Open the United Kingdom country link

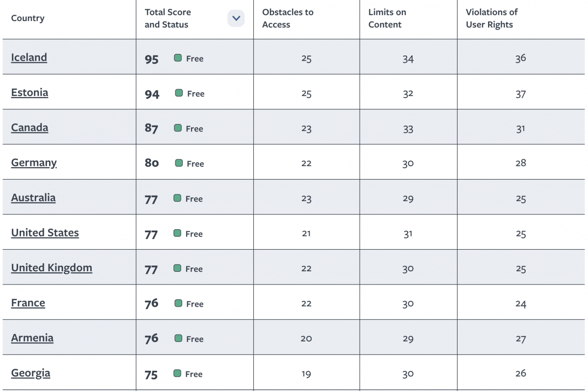(51, 268)
